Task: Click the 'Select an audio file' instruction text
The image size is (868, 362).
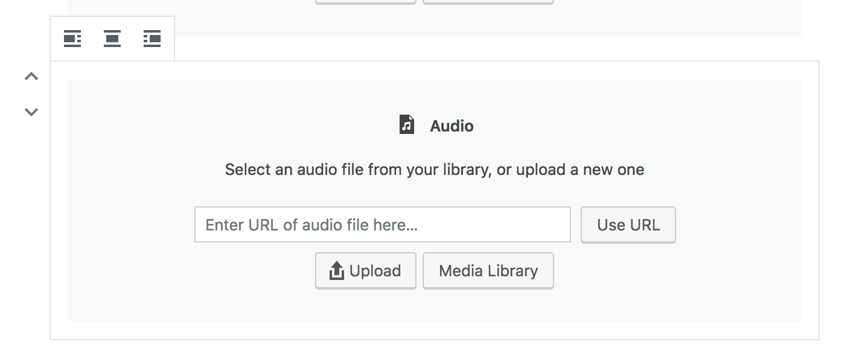Action: [x=435, y=170]
